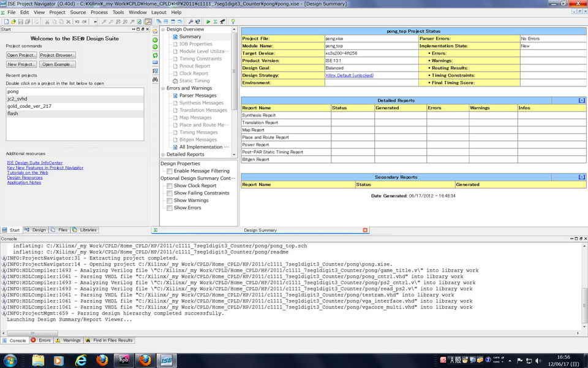Click the Toggle Transcript (console) toolbar icon
The image size is (588, 368).
pos(148,22)
